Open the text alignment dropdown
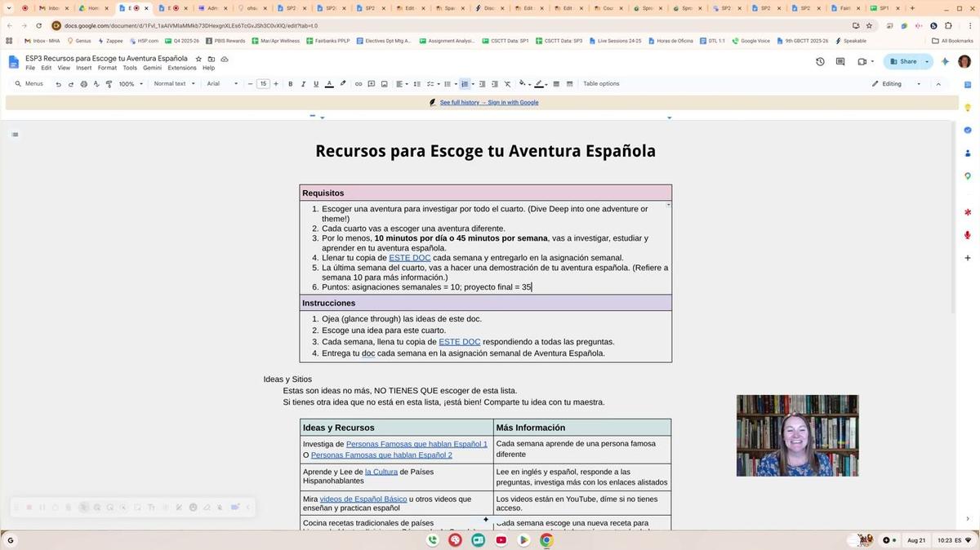The width and height of the screenshot is (980, 550). pyautogui.click(x=401, y=84)
